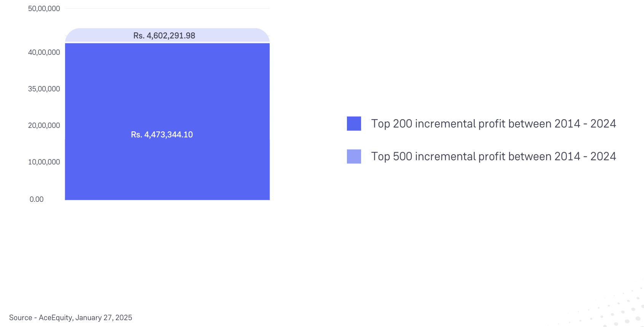Image resolution: width=644 pixels, height=327 pixels.
Task: Click the 35,00,000 axis label
Action: point(44,89)
